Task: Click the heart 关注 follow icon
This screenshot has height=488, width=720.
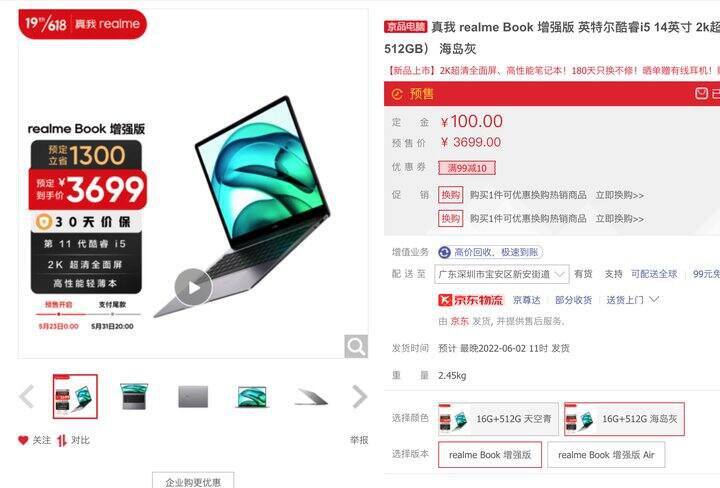Action: coord(23,440)
